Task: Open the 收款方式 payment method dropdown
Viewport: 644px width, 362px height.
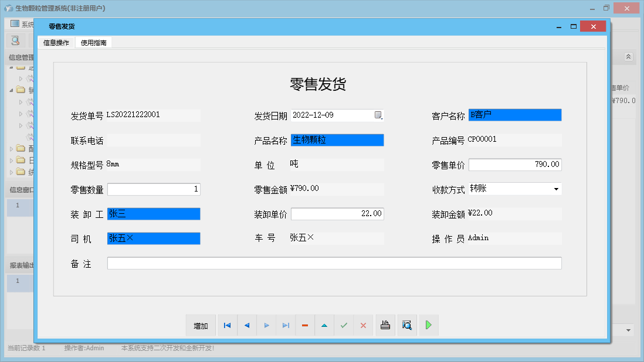Action: (x=556, y=189)
